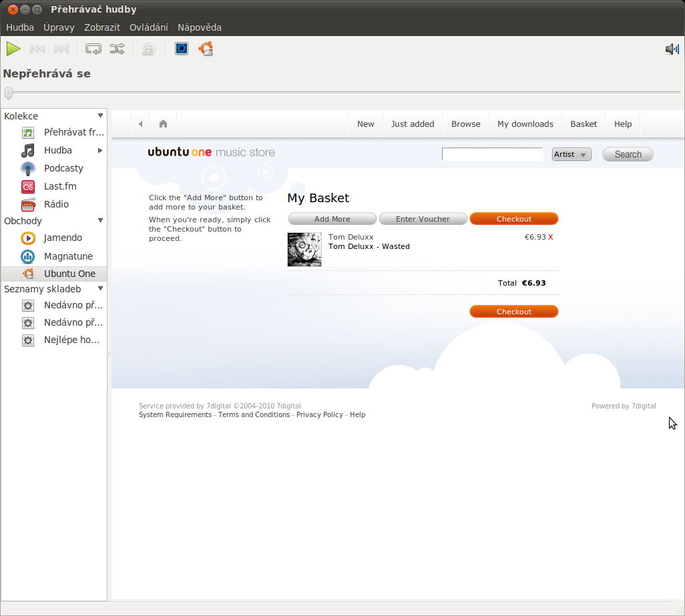
Task: Open the Tom Deluxx - Wasted title link
Action: tap(369, 247)
